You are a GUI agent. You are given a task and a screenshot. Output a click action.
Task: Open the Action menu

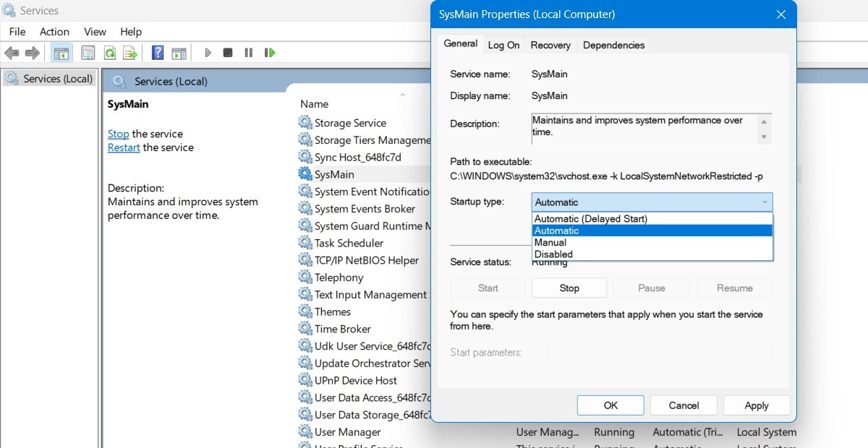point(54,31)
